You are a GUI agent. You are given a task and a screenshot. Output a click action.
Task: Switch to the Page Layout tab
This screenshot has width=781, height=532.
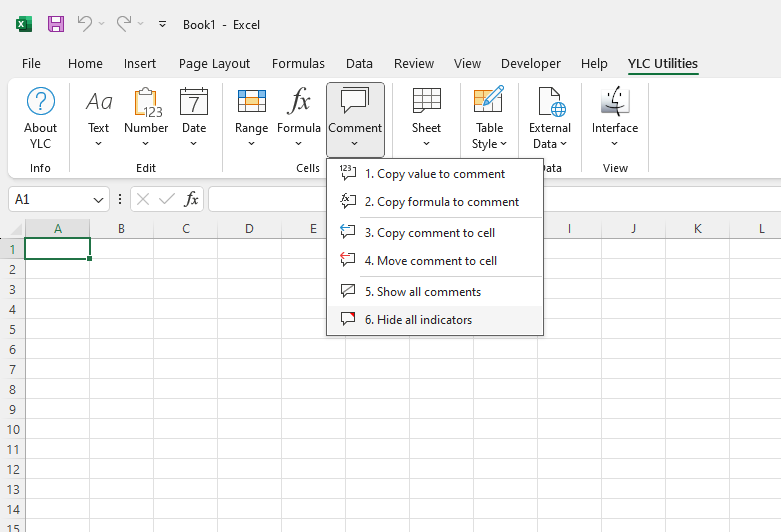(x=214, y=64)
